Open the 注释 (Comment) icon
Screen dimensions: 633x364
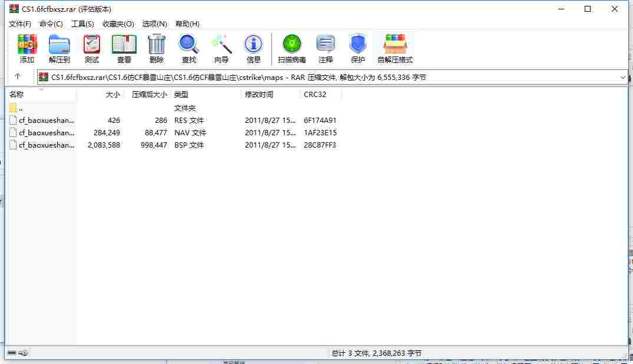(326, 48)
